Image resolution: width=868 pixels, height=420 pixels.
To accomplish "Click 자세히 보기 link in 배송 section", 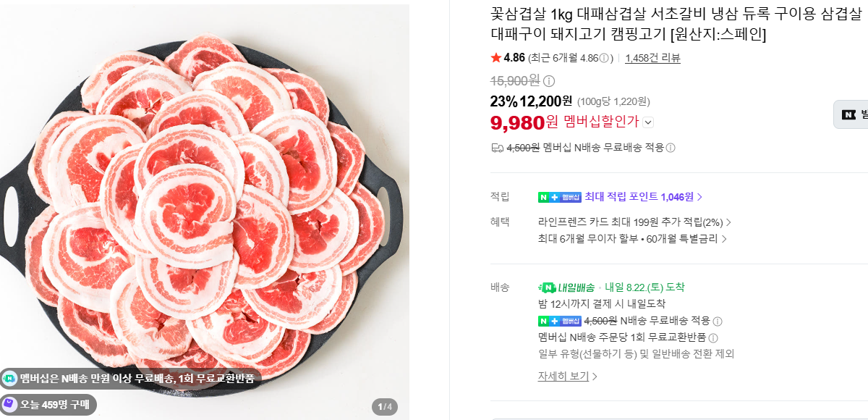I will [x=568, y=377].
